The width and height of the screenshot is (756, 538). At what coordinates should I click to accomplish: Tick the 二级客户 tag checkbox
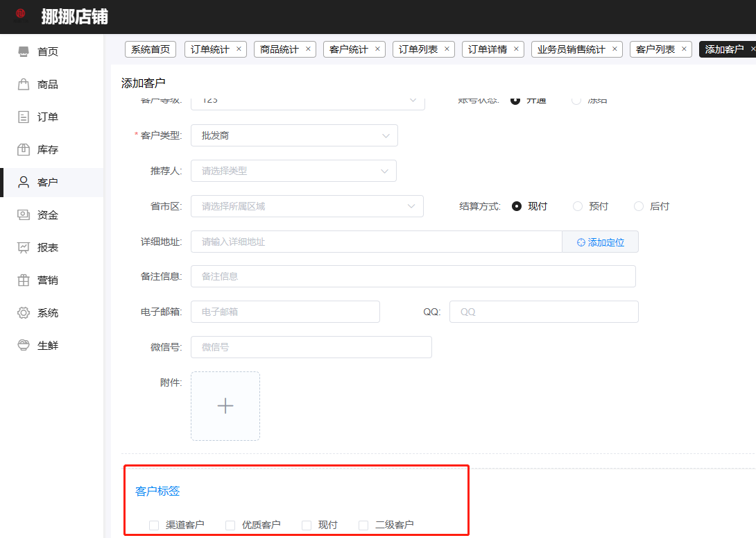pyautogui.click(x=363, y=526)
